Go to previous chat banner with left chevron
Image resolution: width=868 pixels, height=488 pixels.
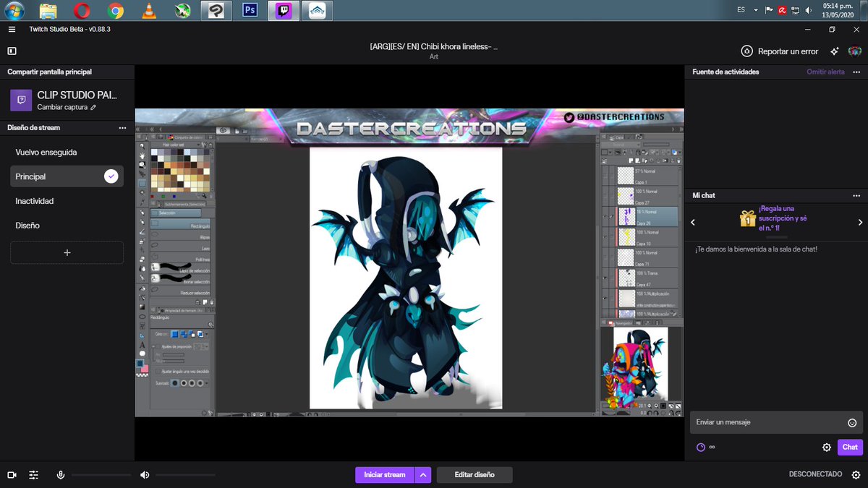693,223
